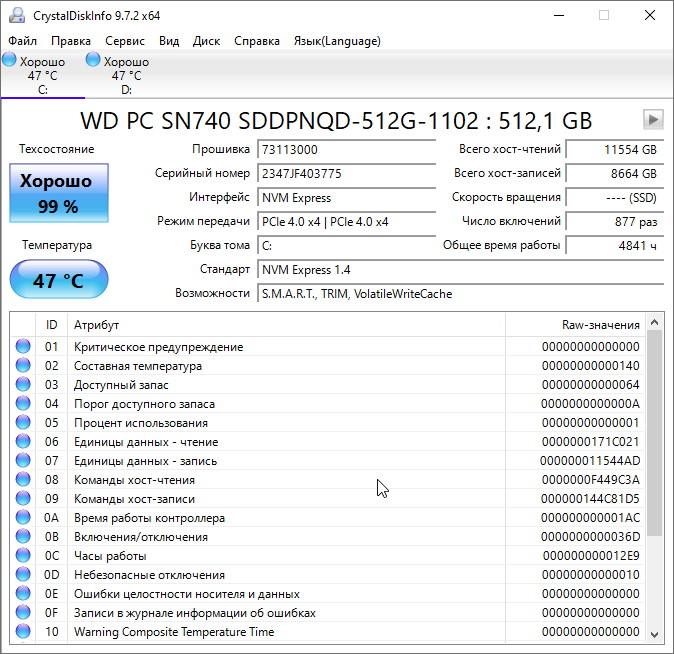Open the Правка menu
Viewport: 674px width, 654px height.
(71, 41)
